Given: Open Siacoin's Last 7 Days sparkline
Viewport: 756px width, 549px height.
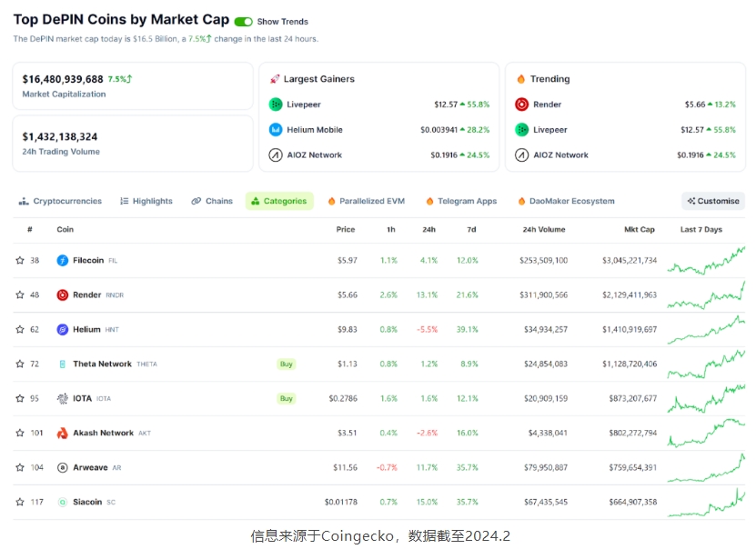Looking at the screenshot, I should (x=706, y=502).
